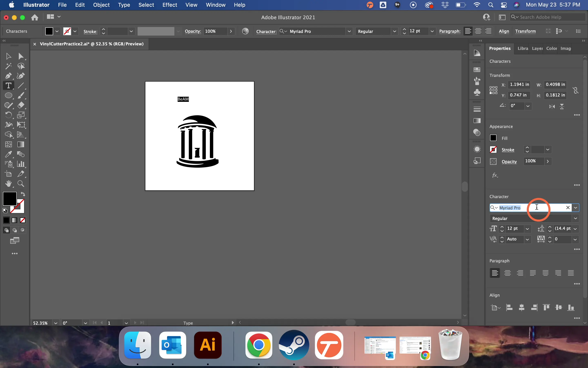This screenshot has height=368, width=588.
Task: Align paragraph center in Properties panel
Action: tap(508, 273)
